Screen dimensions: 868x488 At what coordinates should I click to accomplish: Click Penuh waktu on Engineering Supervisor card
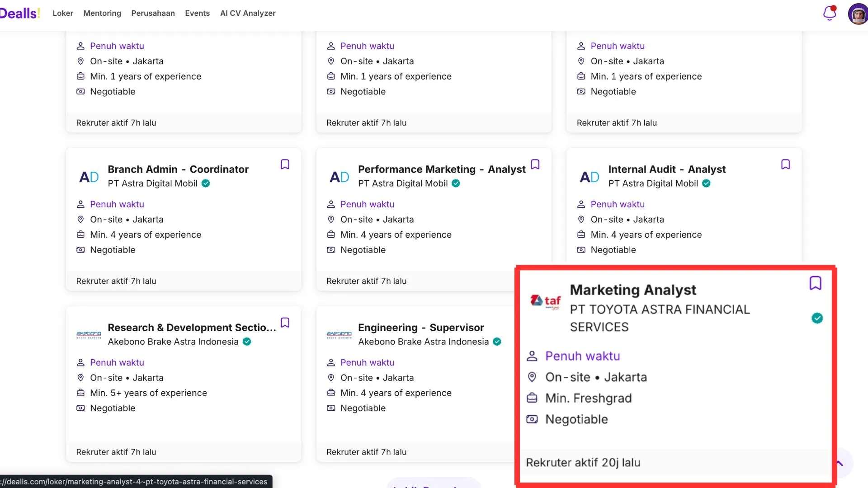[x=368, y=362]
